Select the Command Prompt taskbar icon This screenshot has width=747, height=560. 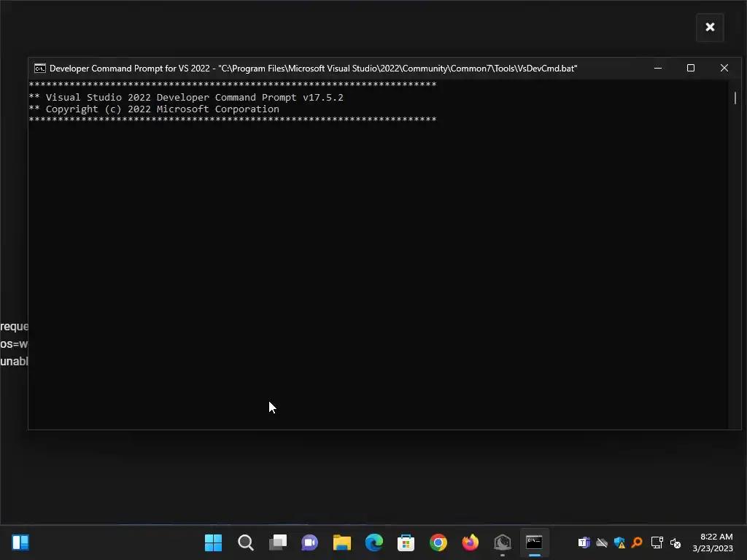(x=534, y=542)
